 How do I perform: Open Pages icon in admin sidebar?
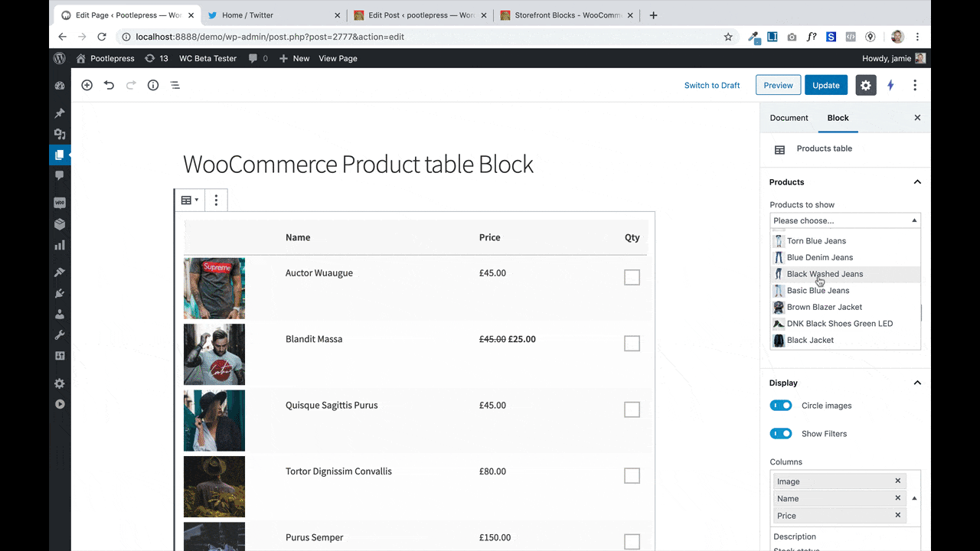click(x=60, y=155)
